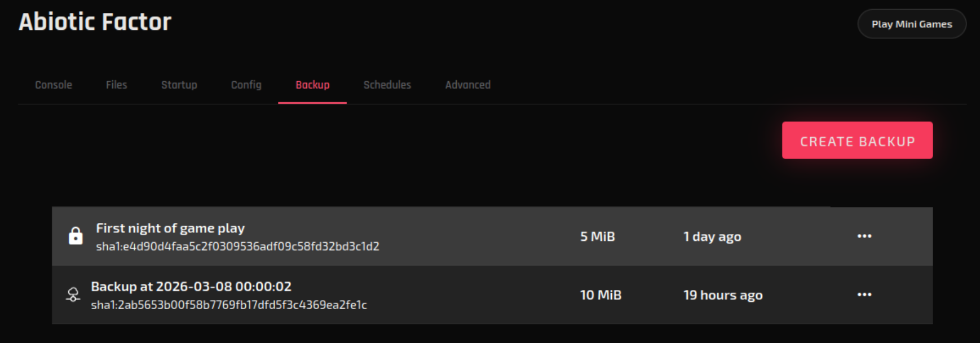View the Config tab
Screen dimensions: 980x343
coord(245,85)
